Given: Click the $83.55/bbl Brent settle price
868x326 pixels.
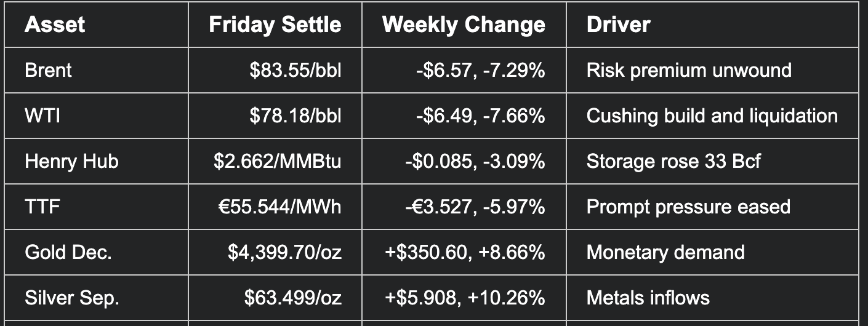Looking at the screenshot, I should tap(295, 70).
